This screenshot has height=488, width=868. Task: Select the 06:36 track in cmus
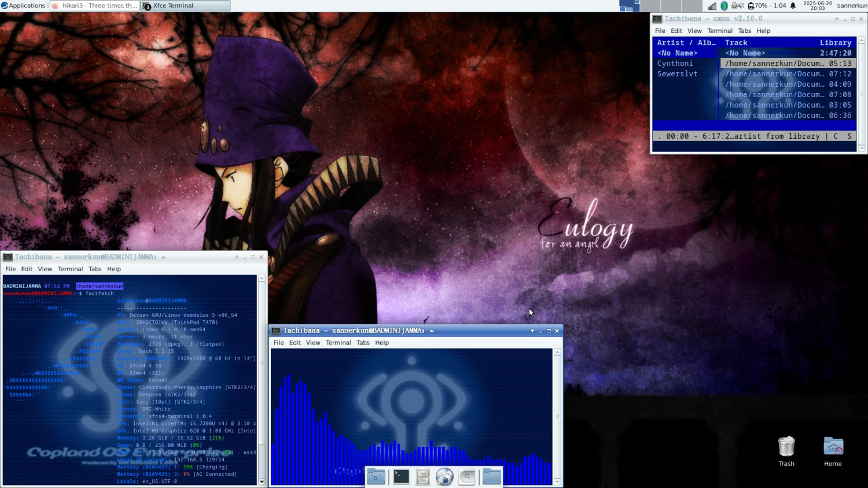pyautogui.click(x=788, y=116)
